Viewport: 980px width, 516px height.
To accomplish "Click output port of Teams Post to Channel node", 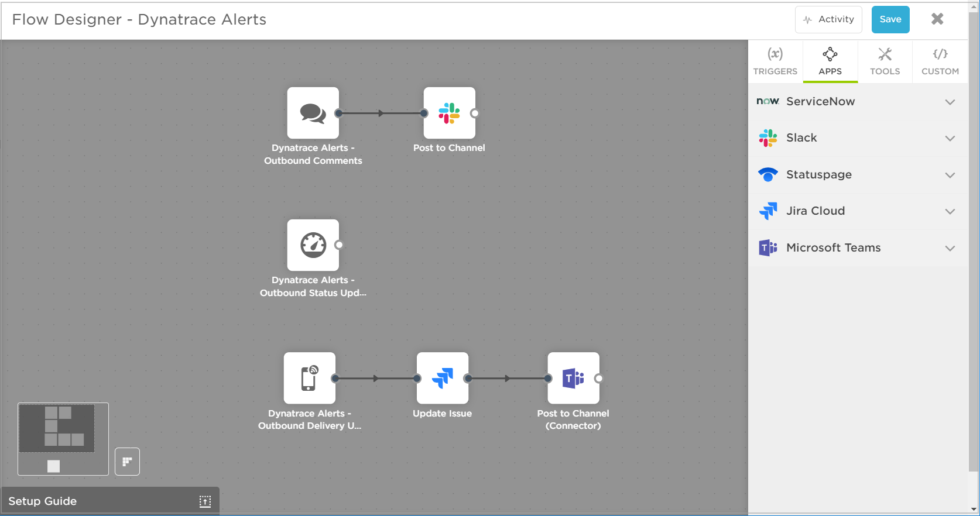I will point(599,379).
